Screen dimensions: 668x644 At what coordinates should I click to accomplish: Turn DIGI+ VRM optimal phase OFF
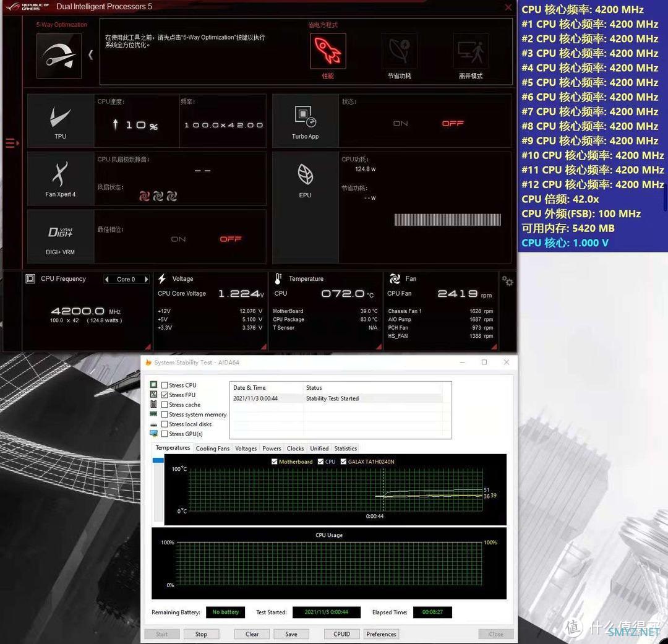231,239
